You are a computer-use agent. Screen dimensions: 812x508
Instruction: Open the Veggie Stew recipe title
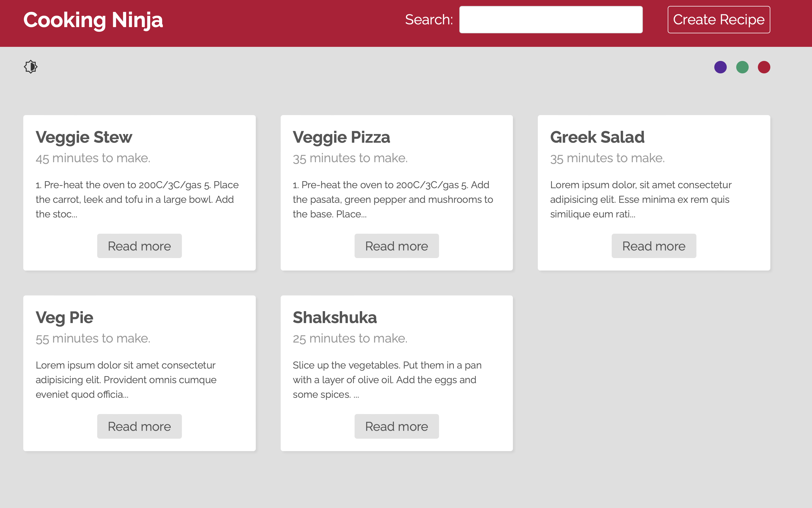[x=84, y=137]
